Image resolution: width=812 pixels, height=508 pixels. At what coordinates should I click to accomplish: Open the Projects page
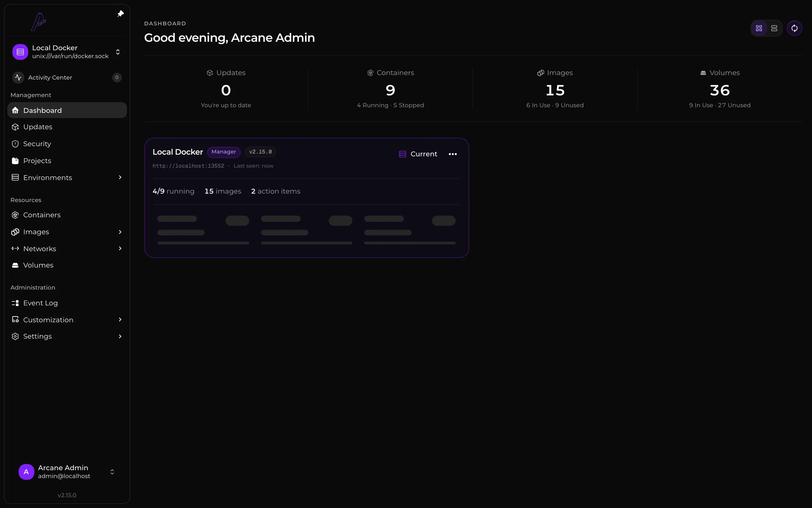[x=67, y=161]
